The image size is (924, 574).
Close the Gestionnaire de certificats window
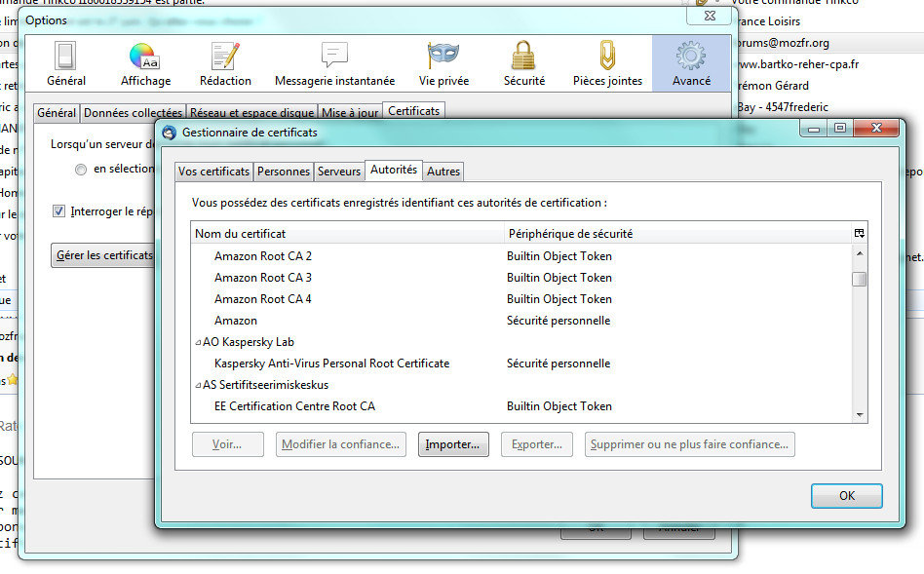(x=876, y=128)
